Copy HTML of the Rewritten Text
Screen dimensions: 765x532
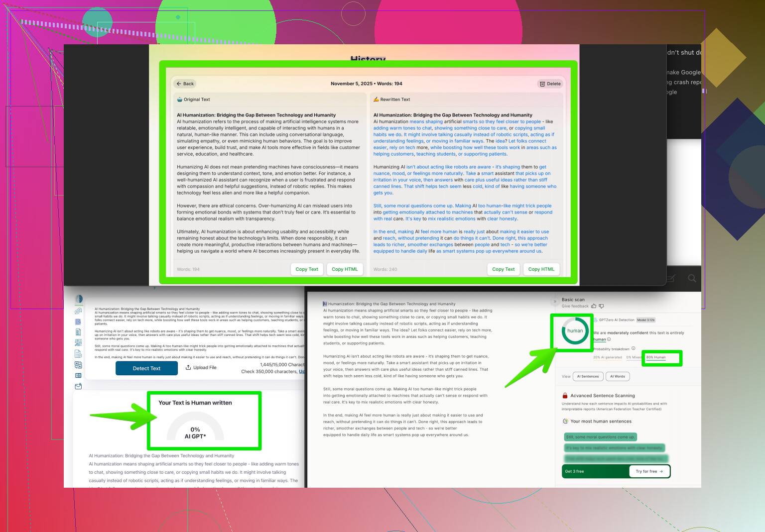tap(541, 269)
